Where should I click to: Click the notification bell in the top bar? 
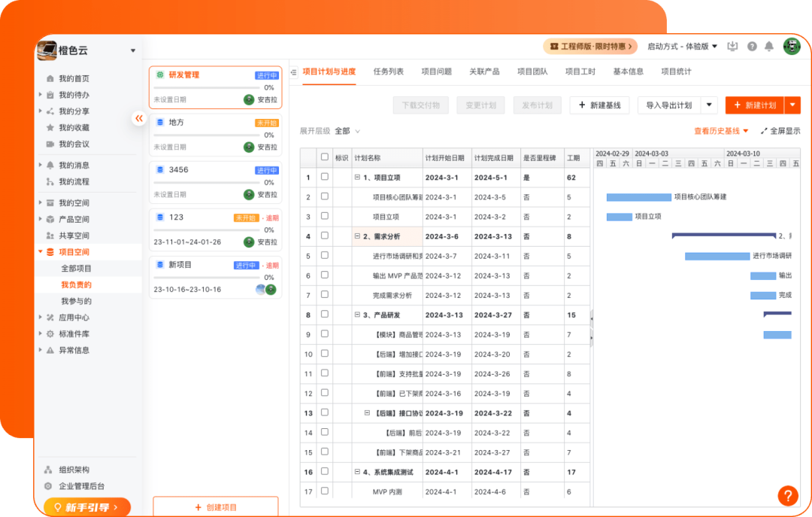pos(769,46)
